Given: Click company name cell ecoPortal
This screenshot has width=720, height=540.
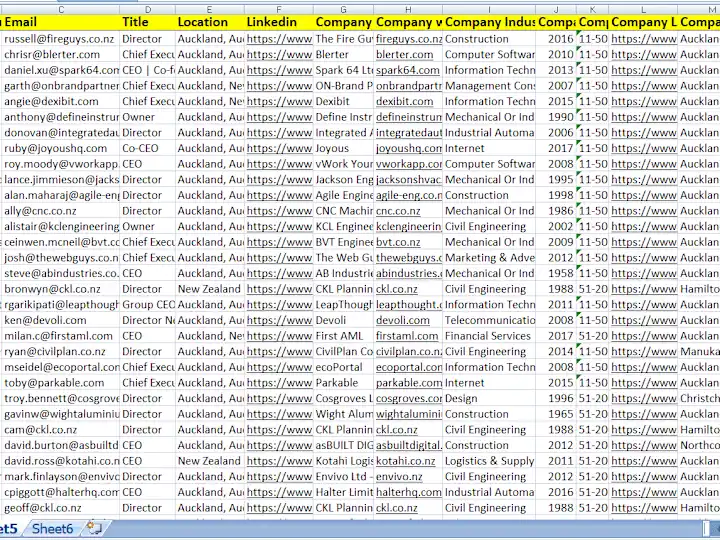Looking at the screenshot, I should [343, 367].
